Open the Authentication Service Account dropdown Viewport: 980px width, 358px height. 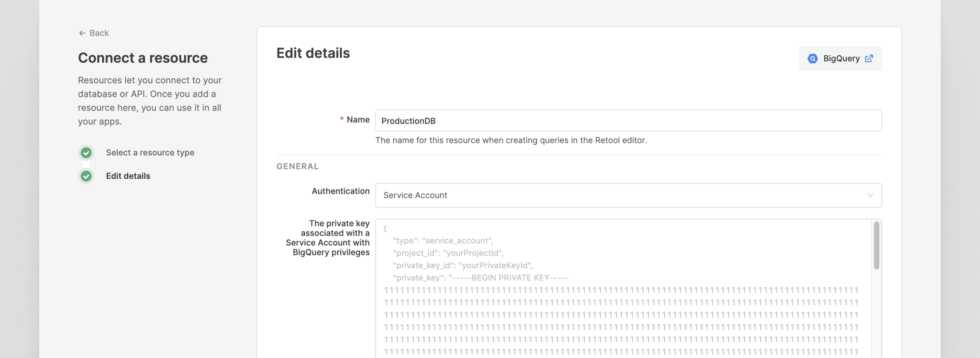tap(628, 195)
